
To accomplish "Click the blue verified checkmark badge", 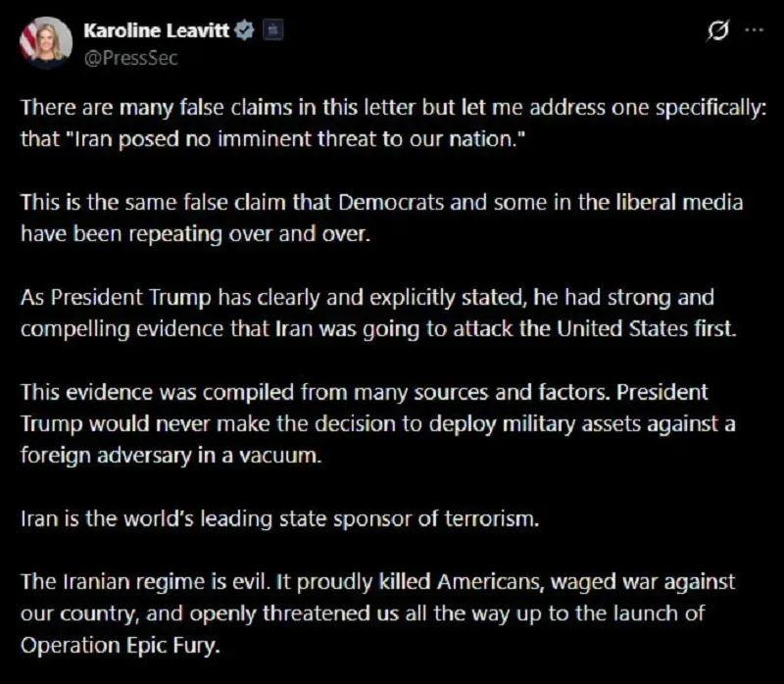I will coord(245,30).
